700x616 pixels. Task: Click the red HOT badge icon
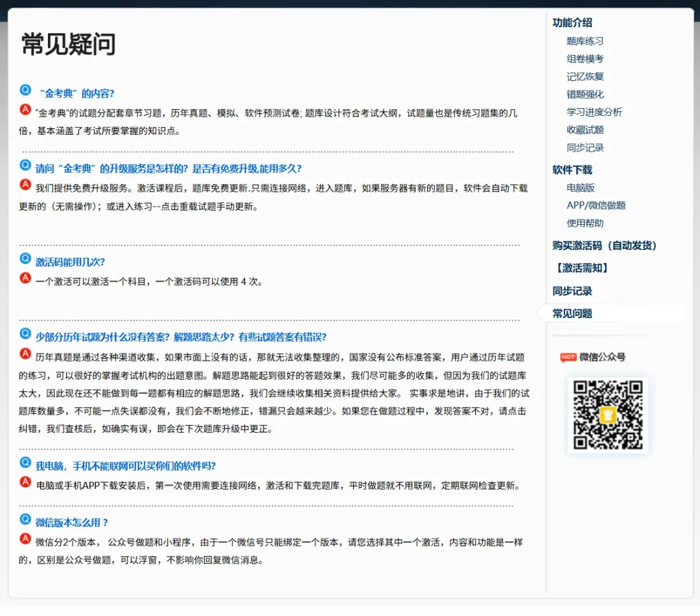568,358
